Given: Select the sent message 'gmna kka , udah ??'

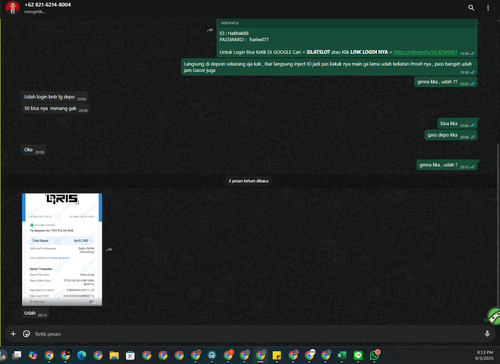Looking at the screenshot, I should pos(446,82).
